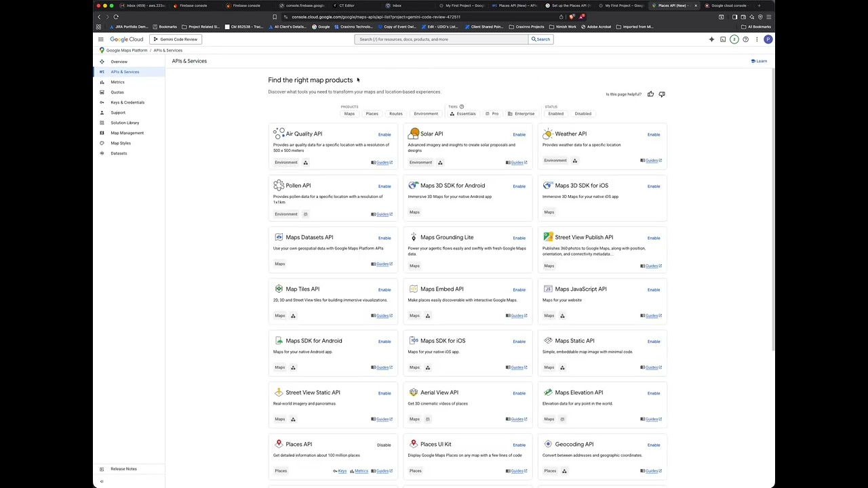Click the Google Maps Platform pin logo
Screen dimensions: 868x488
pyautogui.click(x=102, y=50)
